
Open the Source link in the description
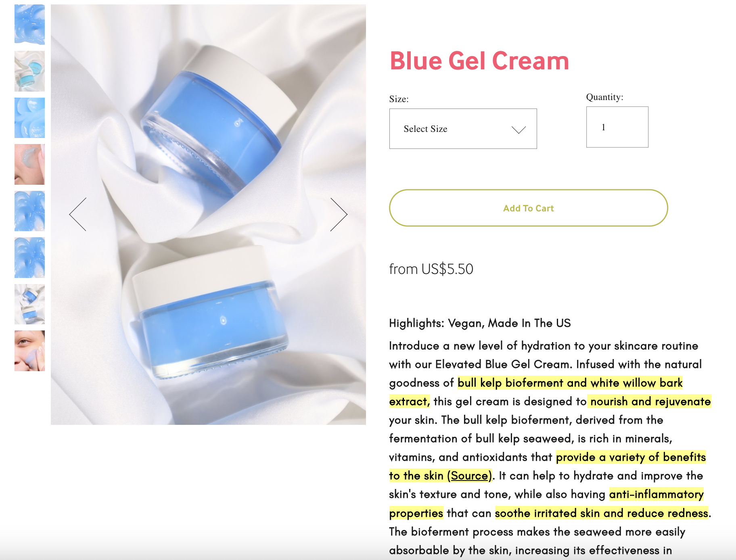pos(469,476)
